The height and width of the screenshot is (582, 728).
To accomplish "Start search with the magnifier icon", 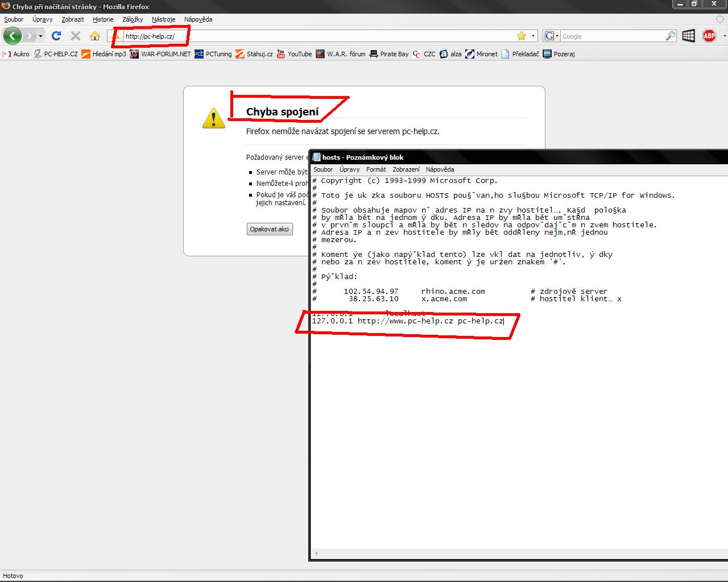I will coord(671,36).
